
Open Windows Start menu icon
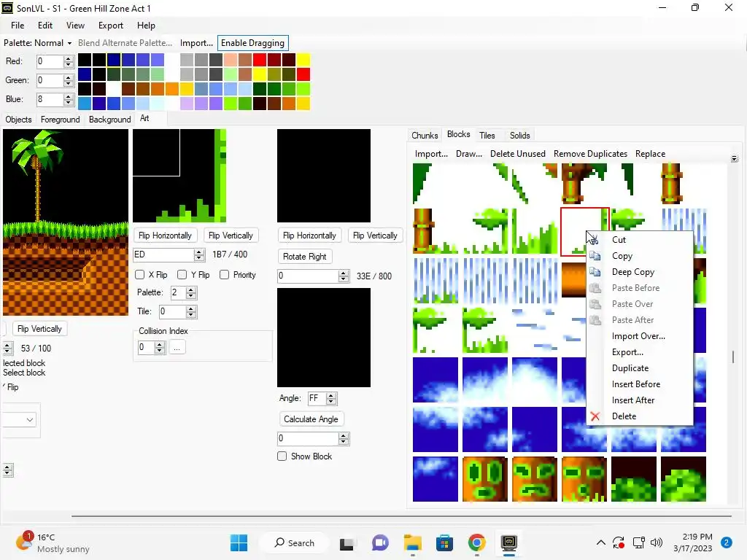point(239,542)
